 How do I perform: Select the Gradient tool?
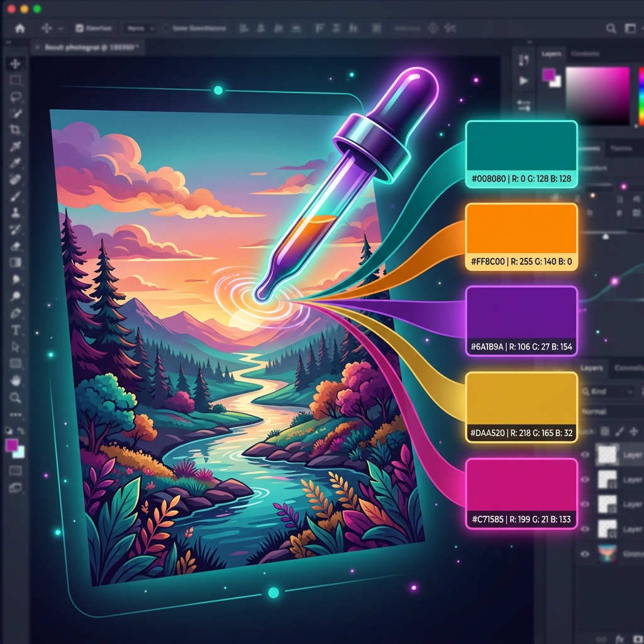click(x=15, y=262)
